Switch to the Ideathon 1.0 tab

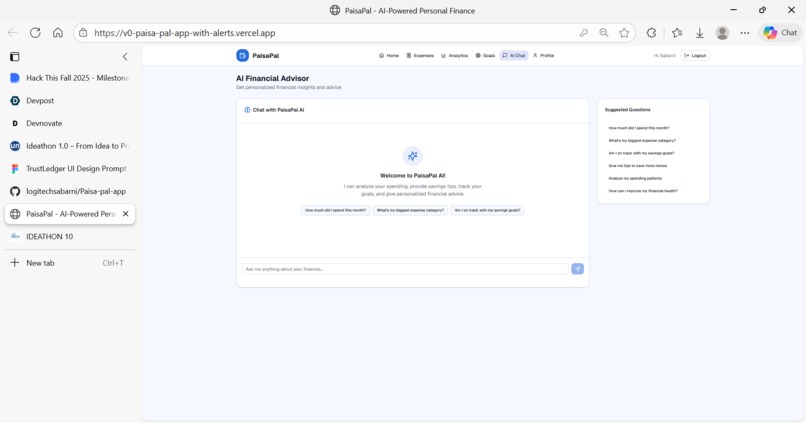click(70, 146)
